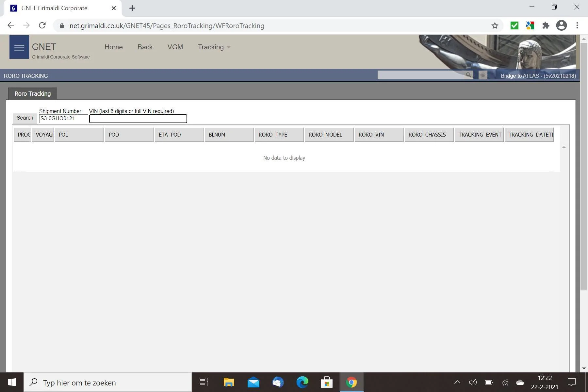Click the VOYAGE column header

[43, 135]
